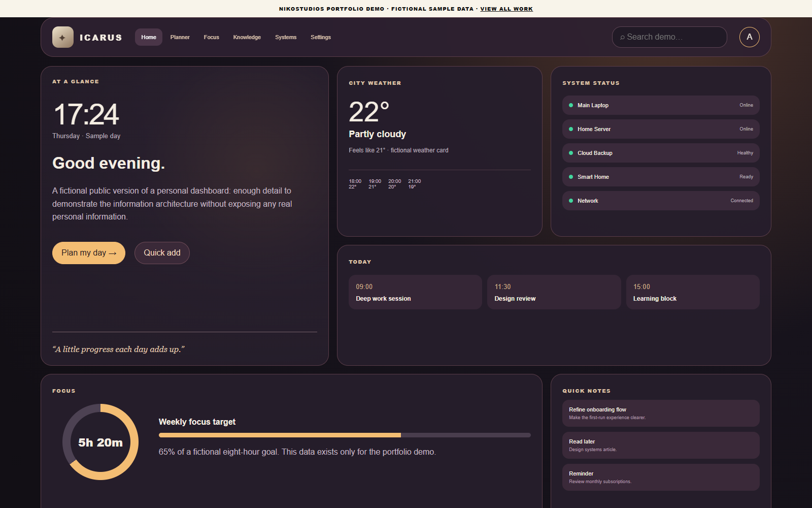The image size is (812, 508).
Task: Open the 11:30 Design review card
Action: click(554, 292)
